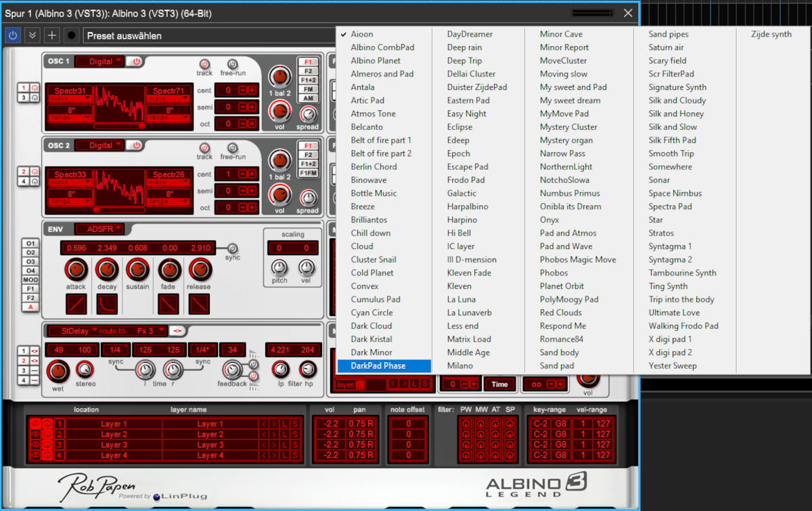Adjust envelope attack knob
The width and height of the screenshot is (812, 511).
(x=76, y=270)
